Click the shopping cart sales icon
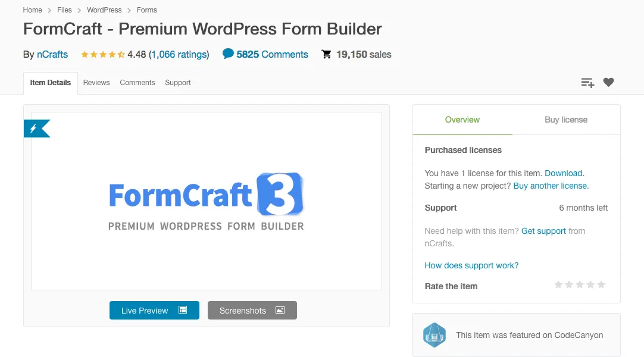 327,54
